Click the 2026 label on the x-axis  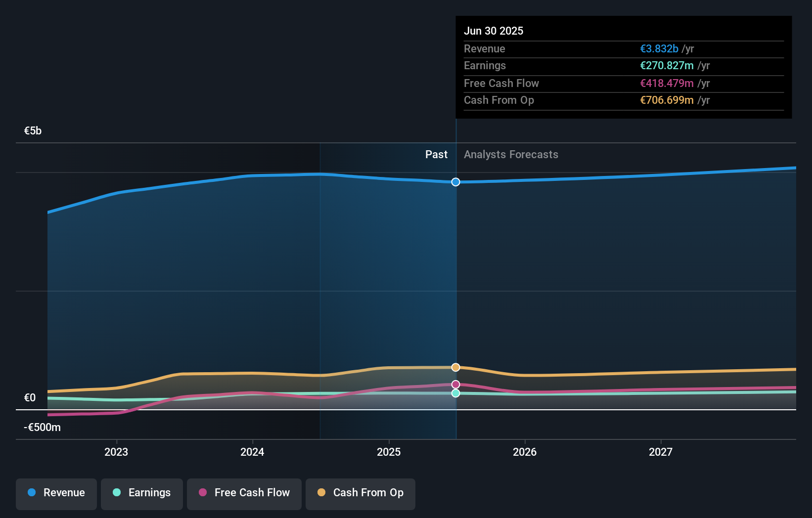click(525, 451)
